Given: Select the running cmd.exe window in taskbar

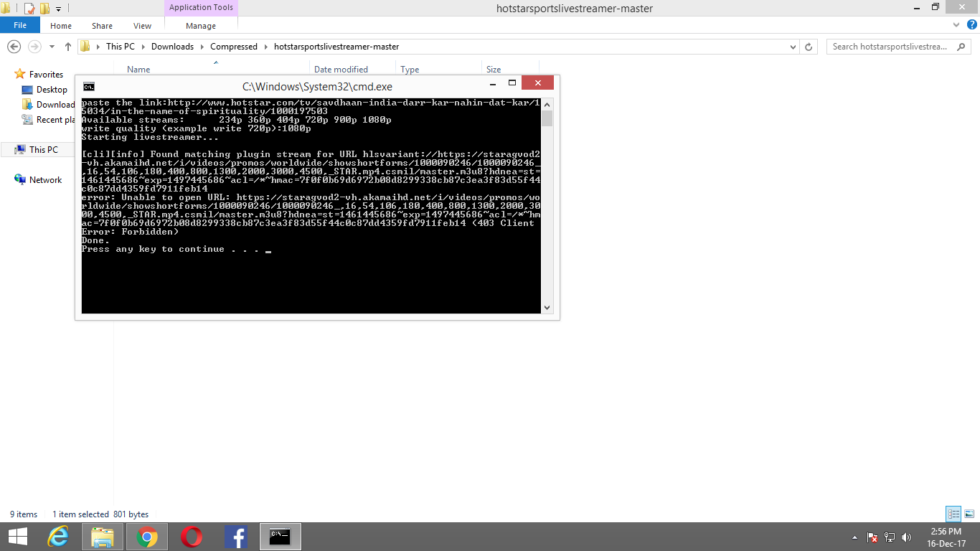Looking at the screenshot, I should pos(280,536).
